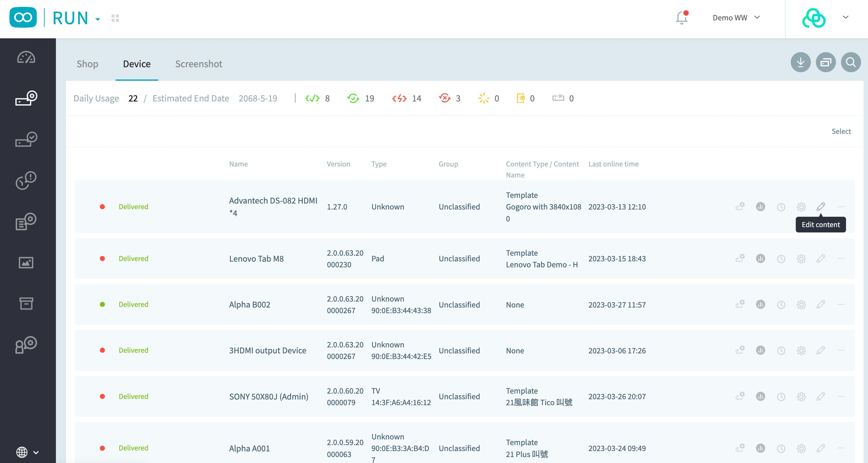868x463 pixels.
Task: Click schedule clock for SONY 50X80J
Action: pos(781,397)
